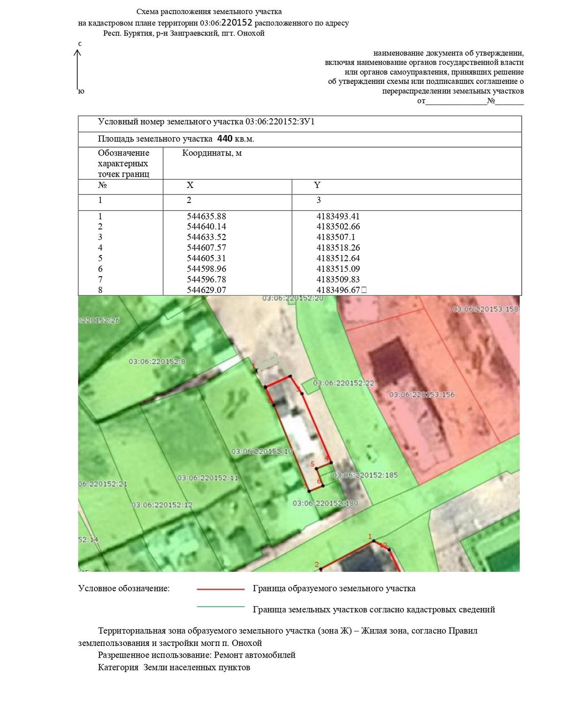The image size is (563, 728).
Task: Click map parcel label '03:06:220153:158'
Action: [486, 309]
